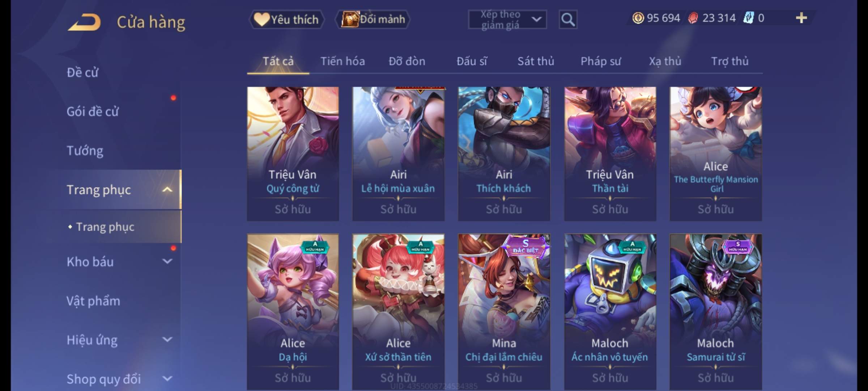Click the red ruby currency icon
Image resolution: width=868 pixels, height=391 pixels.
click(x=693, y=18)
